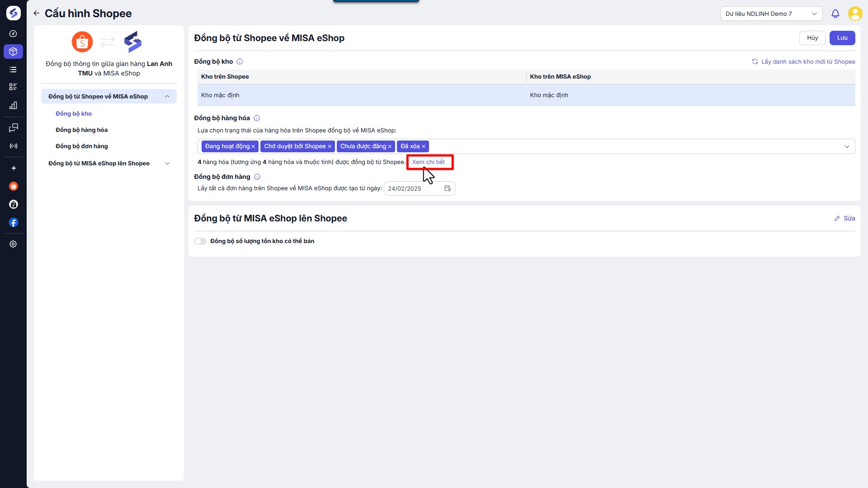This screenshot has height=488, width=868.
Task: Open the settings gear in sidebar
Action: [x=14, y=244]
